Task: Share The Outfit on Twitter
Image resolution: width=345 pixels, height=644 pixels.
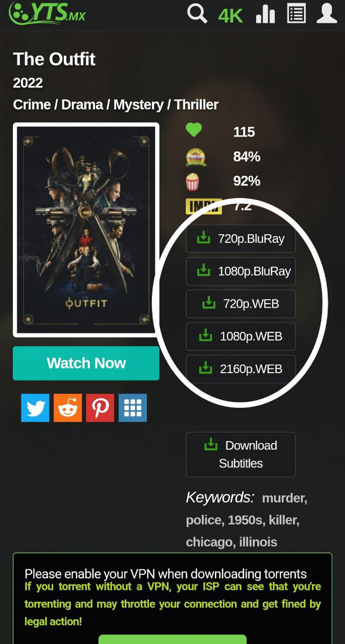Action: (x=35, y=408)
